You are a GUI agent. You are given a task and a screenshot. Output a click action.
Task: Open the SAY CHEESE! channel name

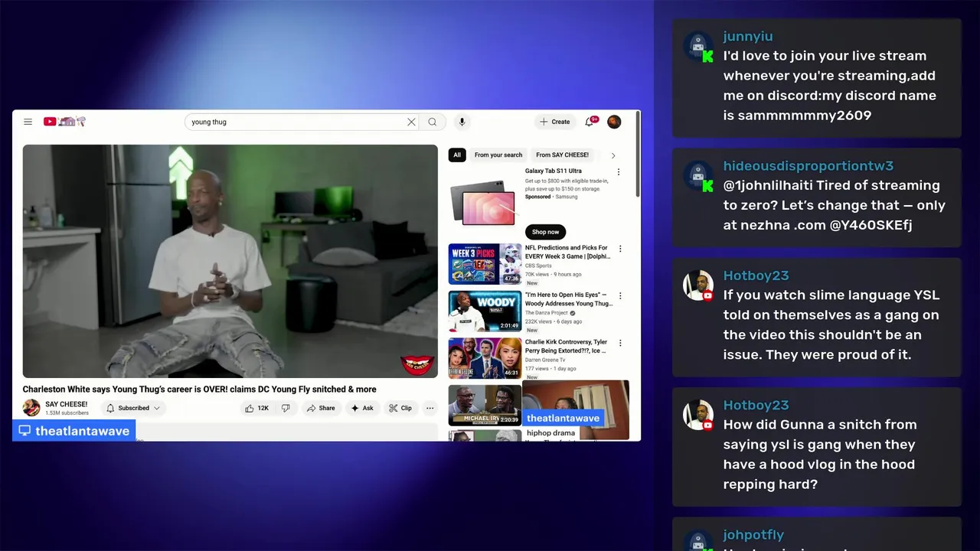pyautogui.click(x=67, y=404)
